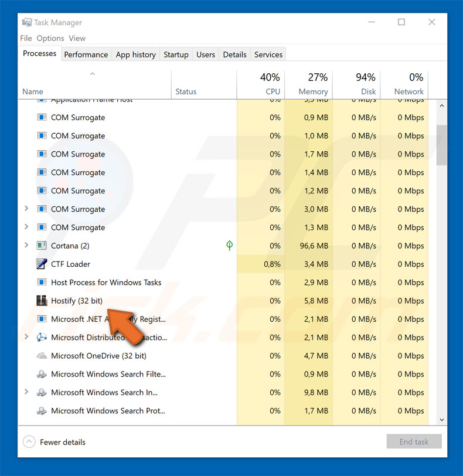Select the Hostify (32 bit) process name
Image resolution: width=463 pixels, height=476 pixels.
click(77, 301)
